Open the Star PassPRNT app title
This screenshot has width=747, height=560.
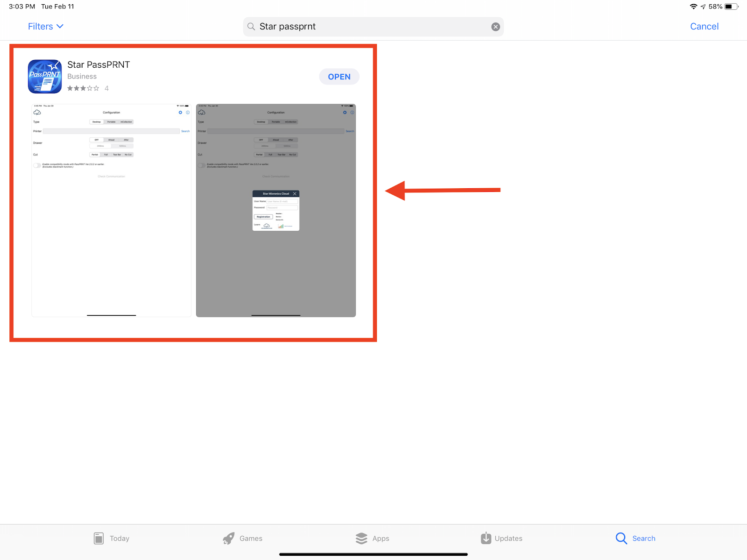pos(99,64)
